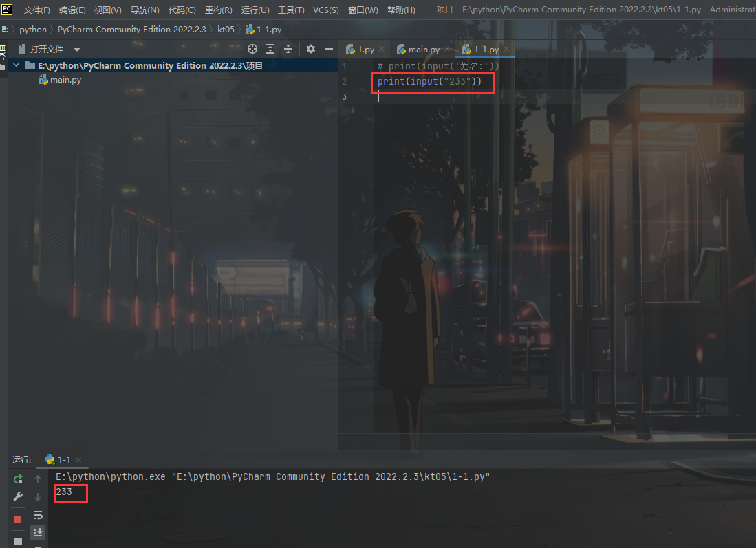Click the 运行: panel label
756x548 pixels.
coord(22,460)
